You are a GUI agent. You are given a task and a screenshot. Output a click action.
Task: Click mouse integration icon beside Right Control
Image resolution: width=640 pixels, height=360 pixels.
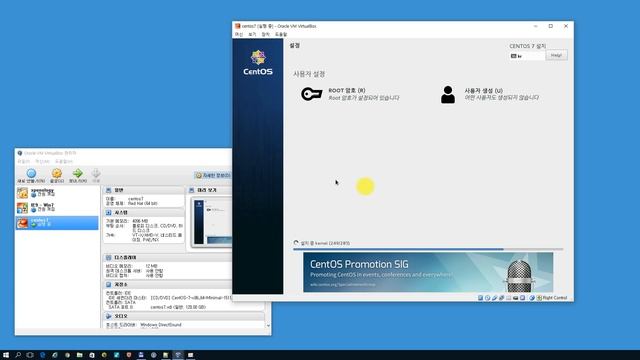[x=532, y=298]
